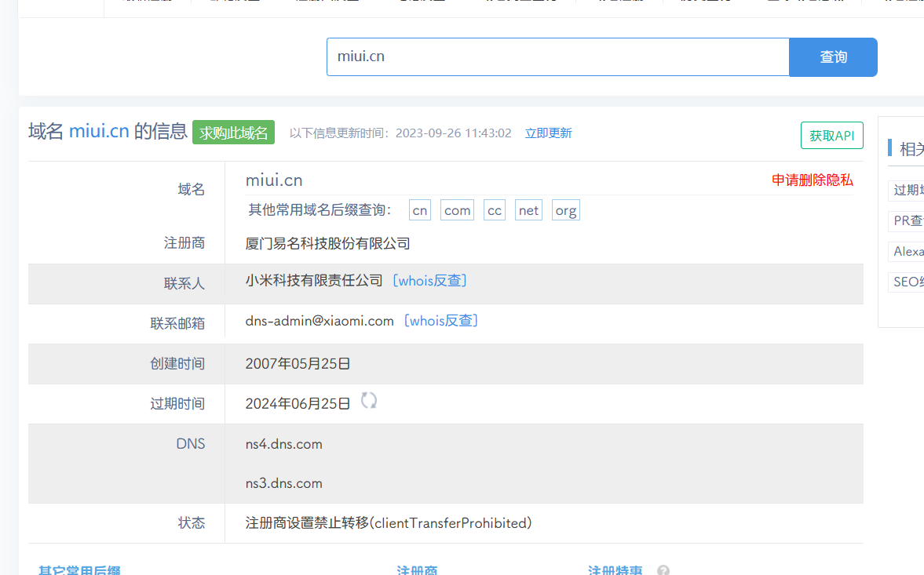Open whois反查 link next to 小米科技有限责任公司
This screenshot has width=924, height=575.
click(429, 281)
